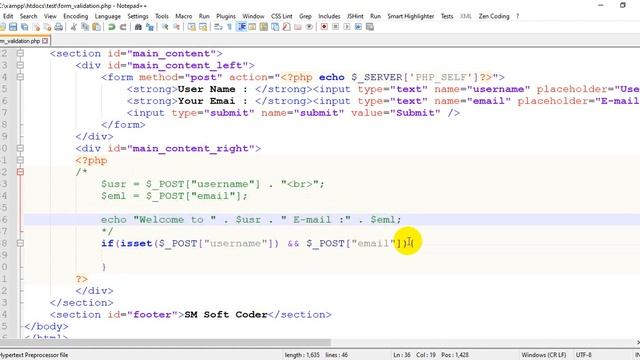This screenshot has width=640, height=360.
Task: Toggle the highlighted indent guide button
Action: click(x=241, y=27)
